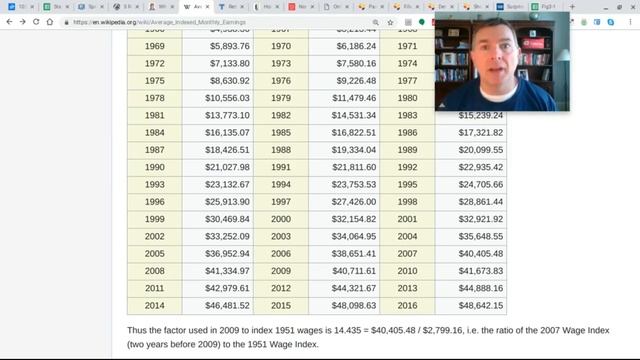Click the $9,226.48 value
The width and height of the screenshot is (640, 360).
tap(356, 81)
